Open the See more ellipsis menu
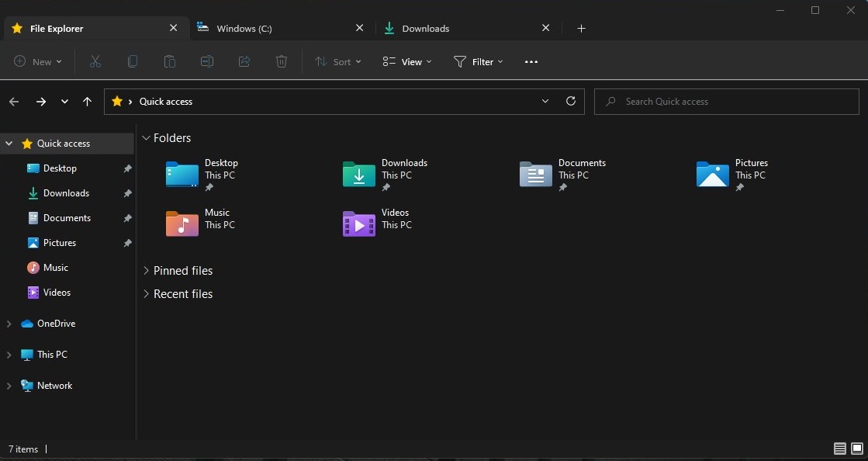This screenshot has height=461, width=868. (x=531, y=61)
